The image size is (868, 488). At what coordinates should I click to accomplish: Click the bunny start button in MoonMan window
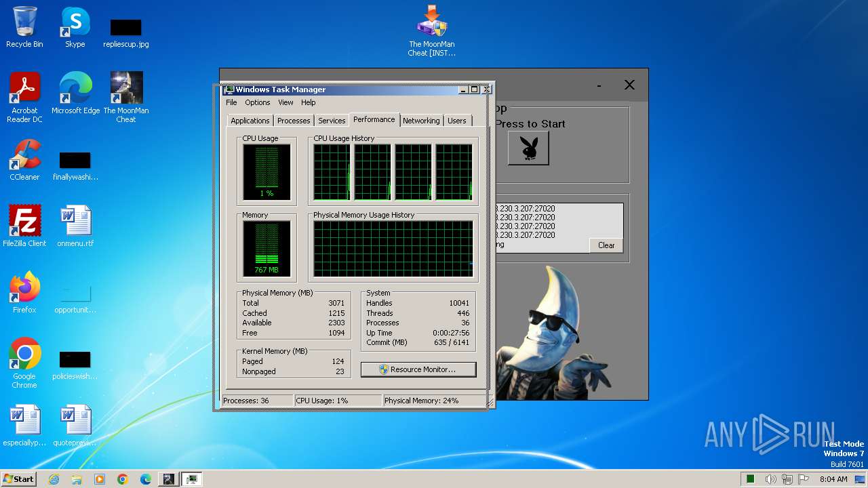pos(528,148)
